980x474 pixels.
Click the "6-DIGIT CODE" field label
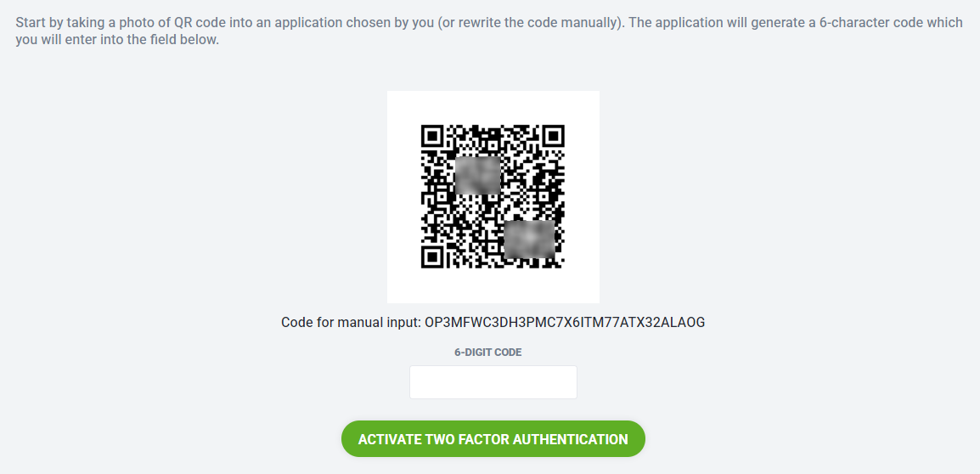pos(488,353)
